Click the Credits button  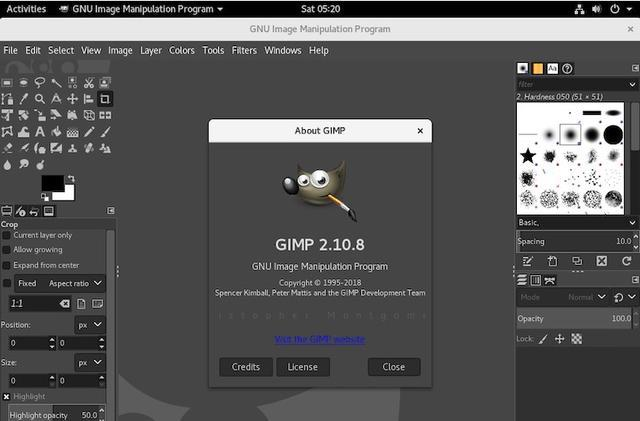click(246, 367)
